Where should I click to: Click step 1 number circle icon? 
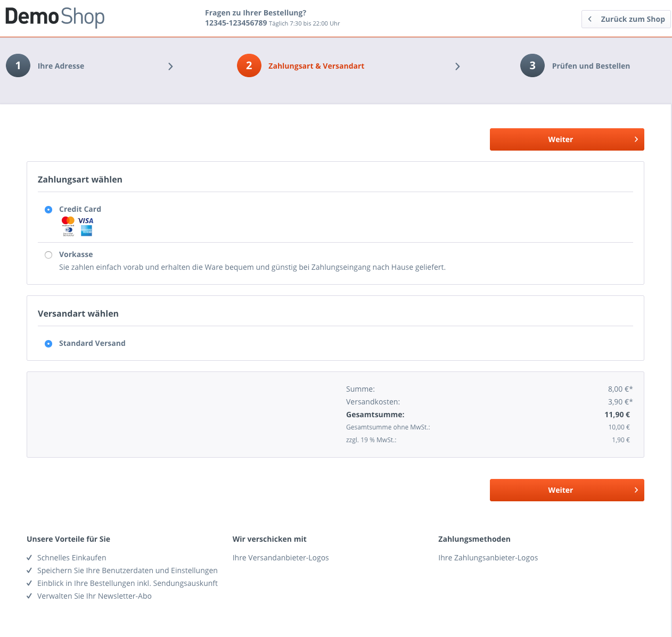[x=18, y=65]
